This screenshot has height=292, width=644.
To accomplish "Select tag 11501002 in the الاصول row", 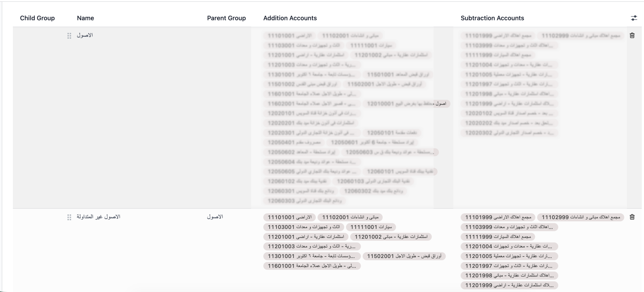I will pyautogui.click(x=302, y=84).
